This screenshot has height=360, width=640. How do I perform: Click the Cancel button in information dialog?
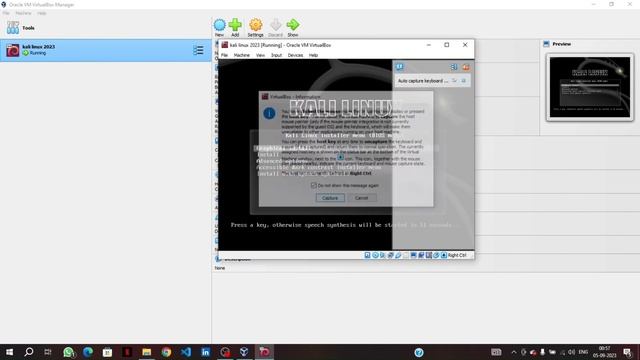coord(361,198)
